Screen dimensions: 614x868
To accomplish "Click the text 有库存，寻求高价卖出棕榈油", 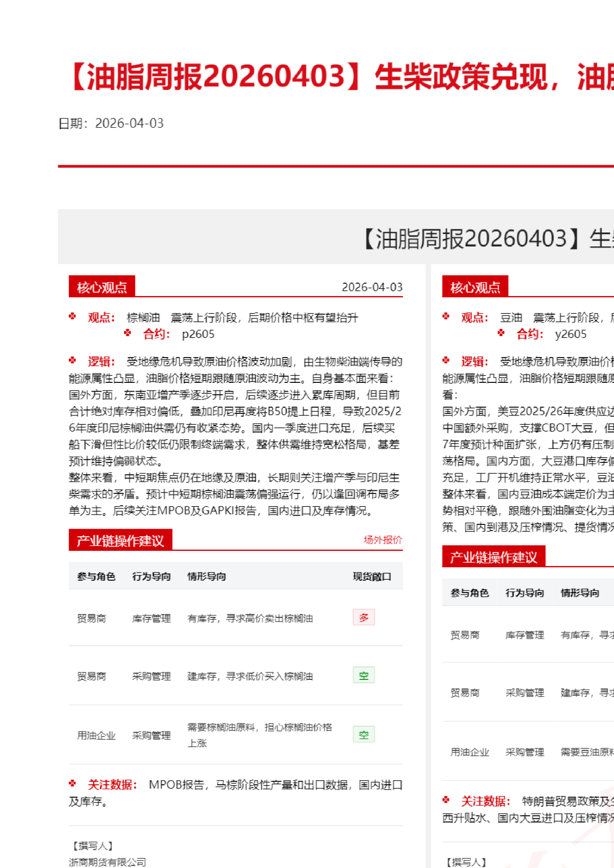I will pos(250,618).
